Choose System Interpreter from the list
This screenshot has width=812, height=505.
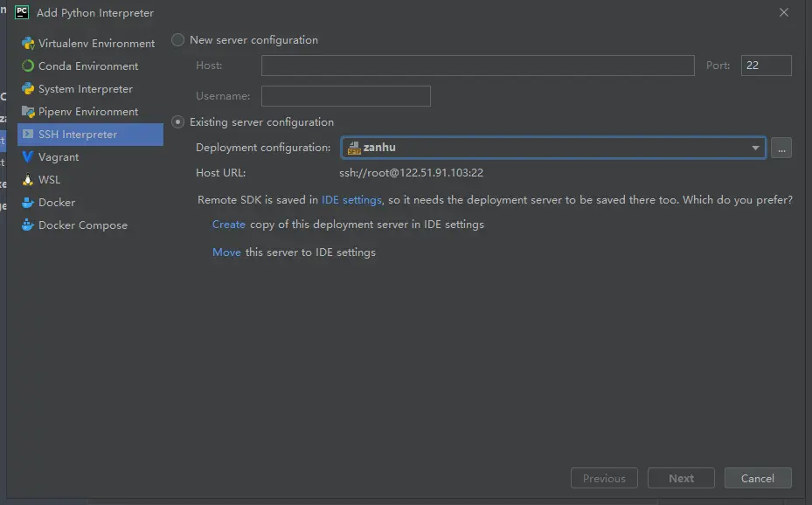(90, 89)
